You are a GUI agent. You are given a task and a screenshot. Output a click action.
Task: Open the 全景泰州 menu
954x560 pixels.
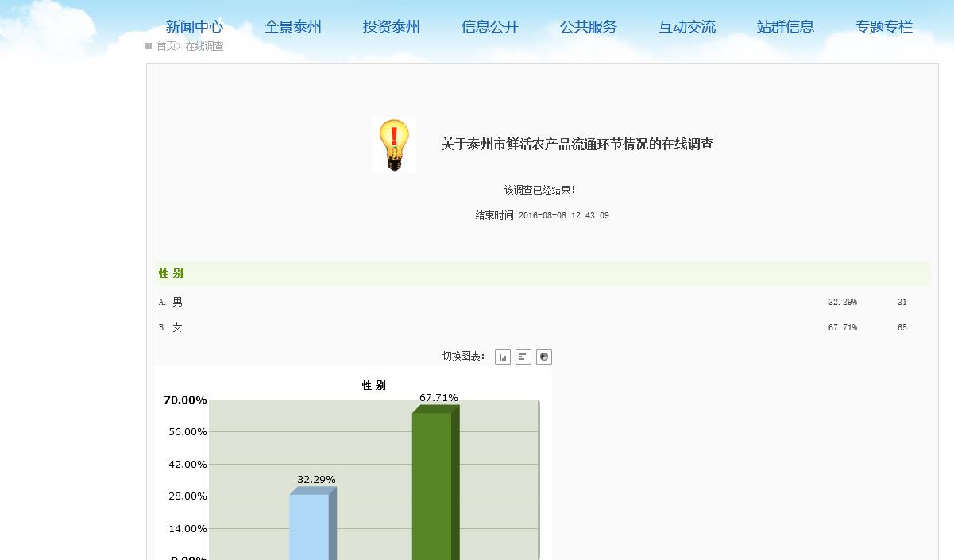[293, 27]
